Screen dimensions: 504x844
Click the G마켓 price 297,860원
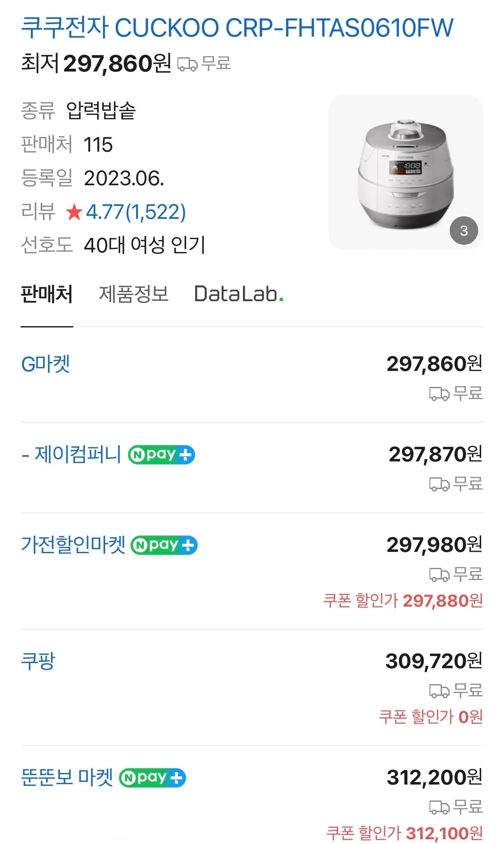[434, 364]
